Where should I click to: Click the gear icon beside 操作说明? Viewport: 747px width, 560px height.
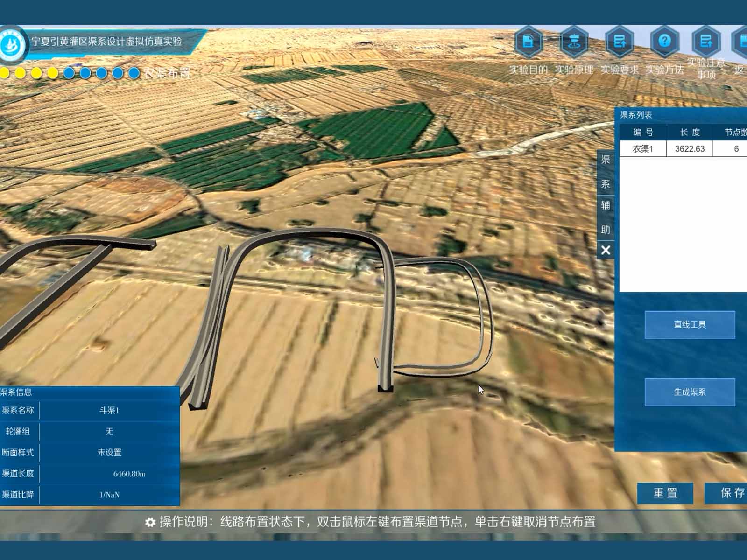[x=150, y=522]
